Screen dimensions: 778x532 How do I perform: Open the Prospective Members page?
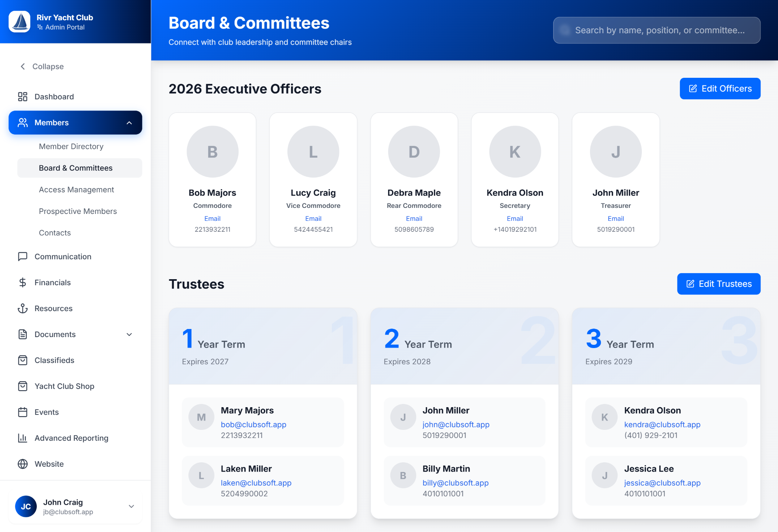pyautogui.click(x=77, y=211)
